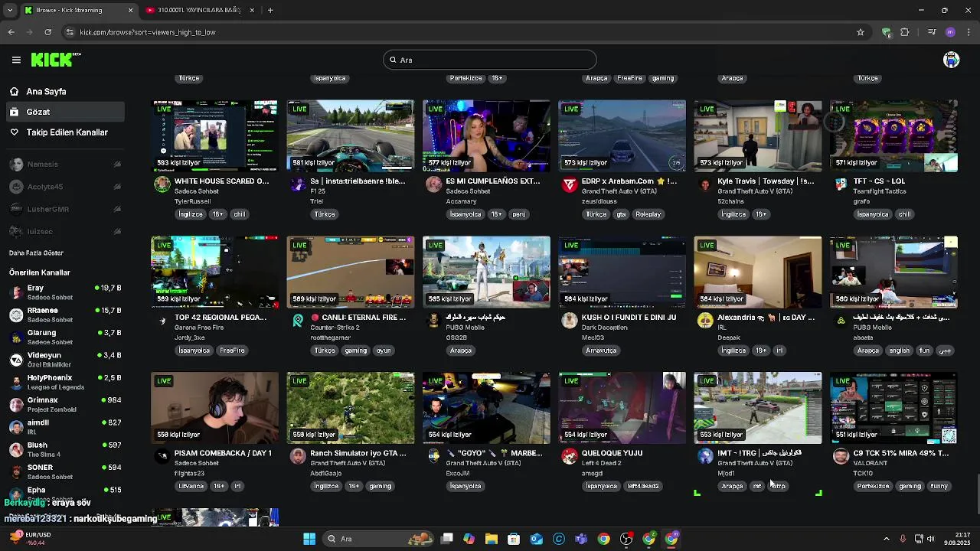Open Alexandria IRL stream thumbnail
The height and width of the screenshot is (551, 980).
(x=758, y=272)
